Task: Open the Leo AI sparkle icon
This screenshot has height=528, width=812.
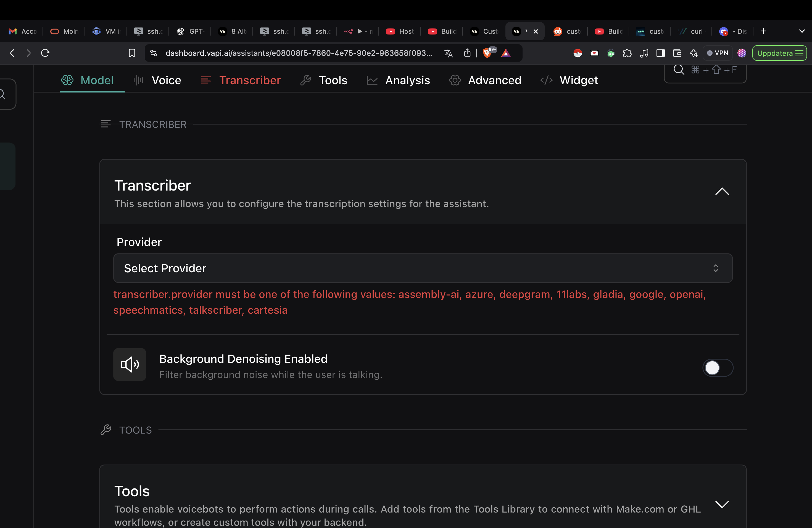Action: (x=694, y=53)
